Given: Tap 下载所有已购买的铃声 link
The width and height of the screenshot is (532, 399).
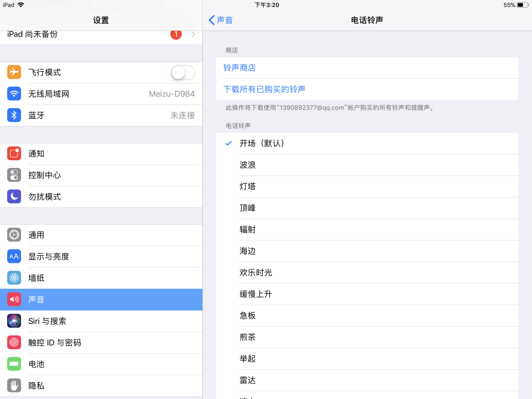Looking at the screenshot, I should [x=264, y=89].
